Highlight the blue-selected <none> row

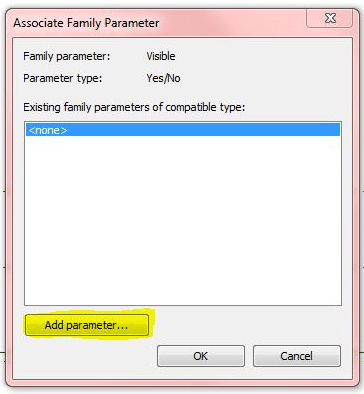point(183,130)
